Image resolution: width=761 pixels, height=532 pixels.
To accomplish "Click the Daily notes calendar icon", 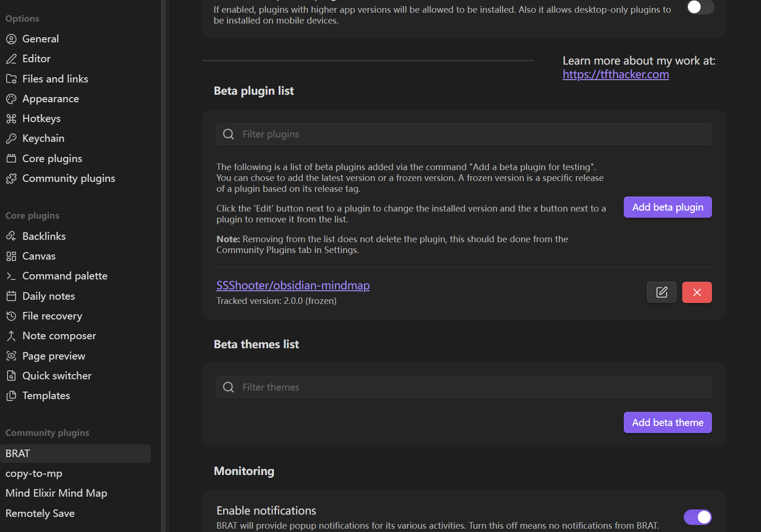I will click(11, 296).
